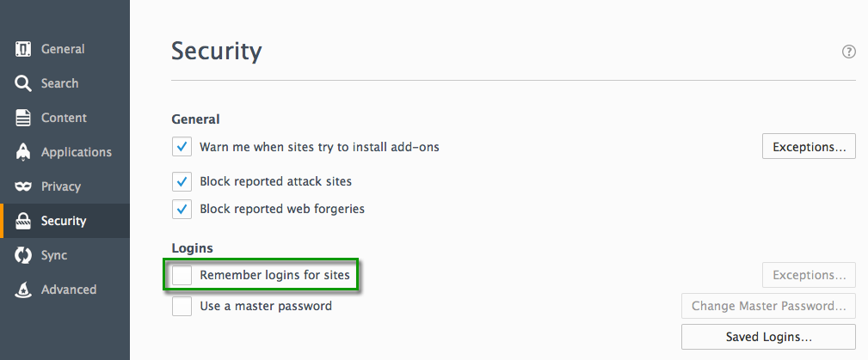The width and height of the screenshot is (868, 360).
Task: Go to the Advanced tab label
Action: coord(69,290)
